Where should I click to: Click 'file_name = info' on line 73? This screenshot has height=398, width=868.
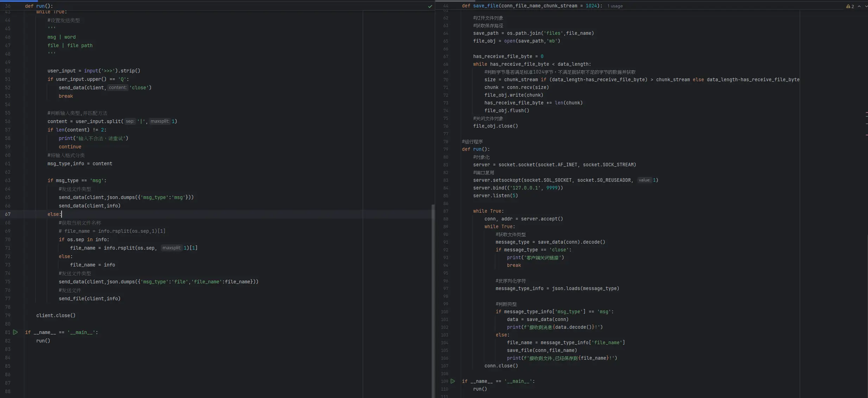pos(93,265)
